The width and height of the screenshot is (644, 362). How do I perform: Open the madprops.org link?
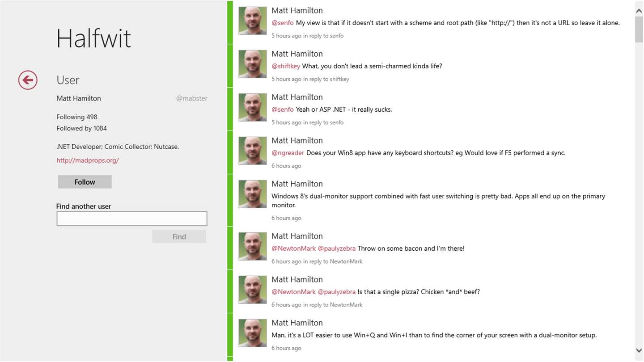click(x=88, y=160)
